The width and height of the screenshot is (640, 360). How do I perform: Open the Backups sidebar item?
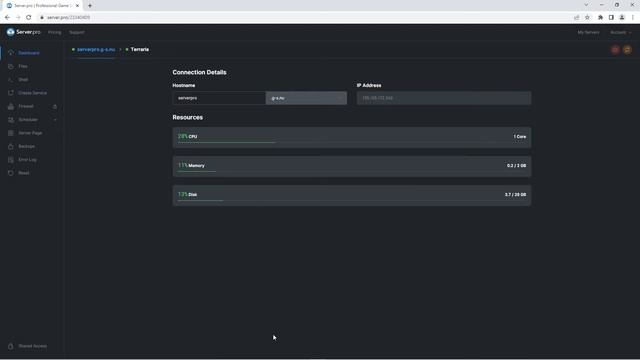[27, 146]
